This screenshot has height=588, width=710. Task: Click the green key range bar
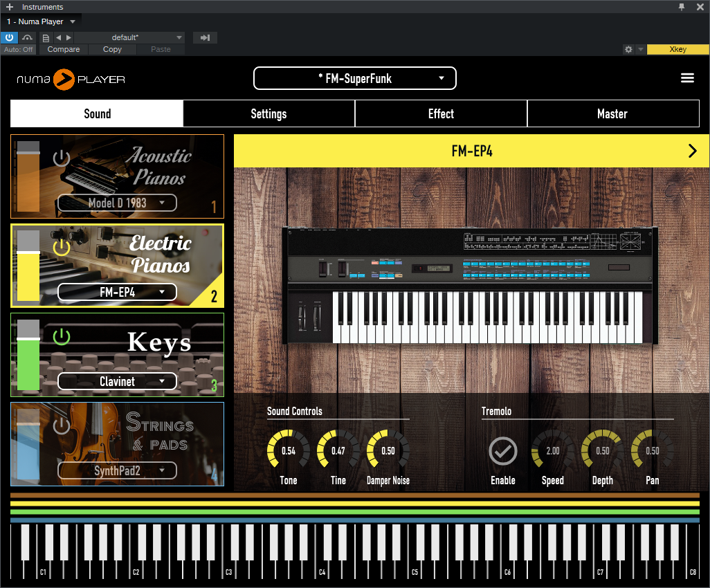(x=355, y=513)
